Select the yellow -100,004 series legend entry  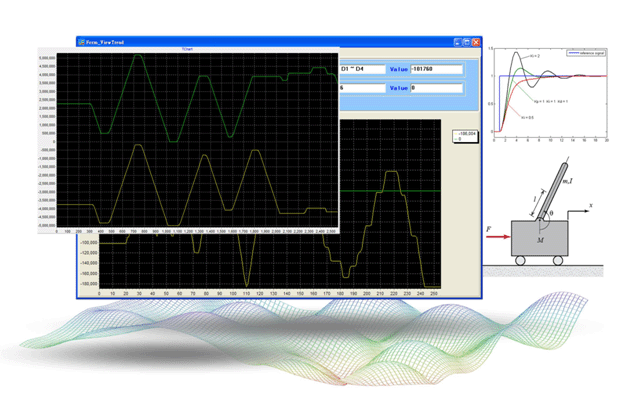[x=465, y=134]
